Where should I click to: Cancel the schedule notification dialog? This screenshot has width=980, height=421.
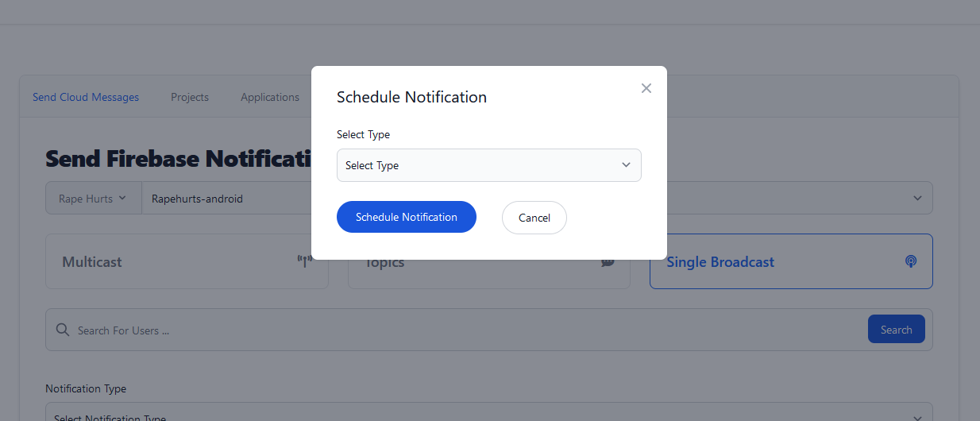534,218
